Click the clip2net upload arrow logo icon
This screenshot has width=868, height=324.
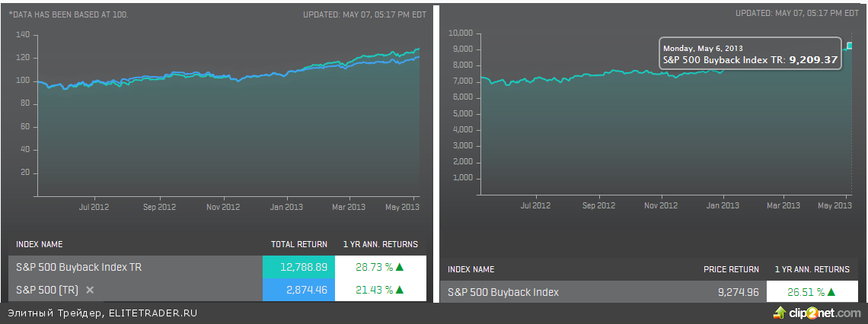[x=780, y=313]
